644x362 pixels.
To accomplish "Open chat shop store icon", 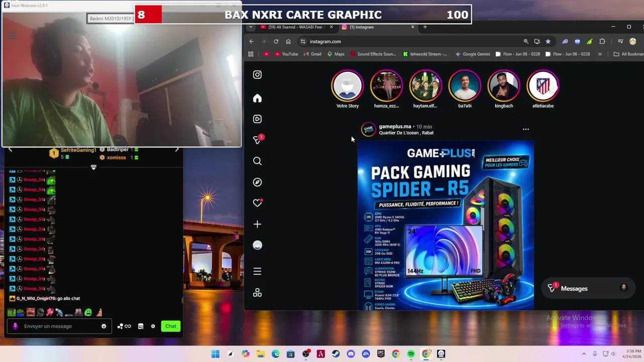I will tap(140, 326).
